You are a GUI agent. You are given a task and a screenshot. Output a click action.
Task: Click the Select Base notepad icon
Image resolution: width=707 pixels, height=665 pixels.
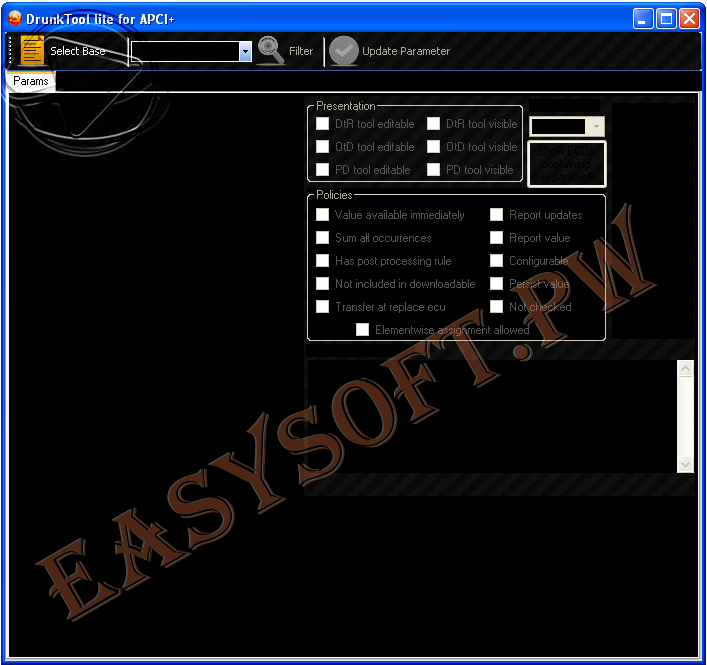pyautogui.click(x=32, y=50)
